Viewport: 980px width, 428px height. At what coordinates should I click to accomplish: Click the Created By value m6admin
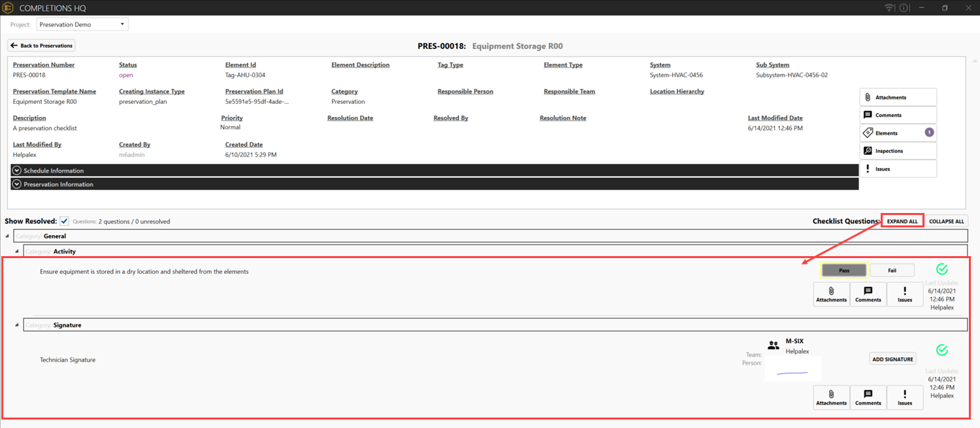[x=132, y=155]
